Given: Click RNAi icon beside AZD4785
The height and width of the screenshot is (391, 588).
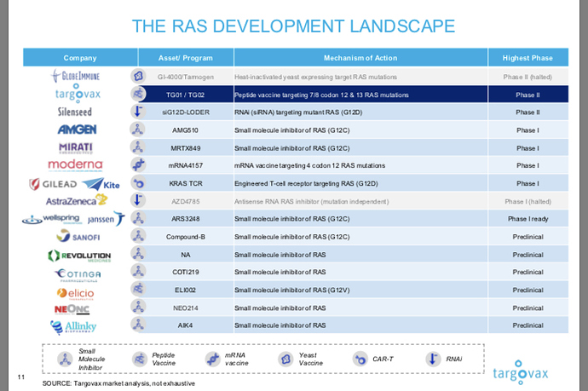Looking at the screenshot, I should point(138,200).
